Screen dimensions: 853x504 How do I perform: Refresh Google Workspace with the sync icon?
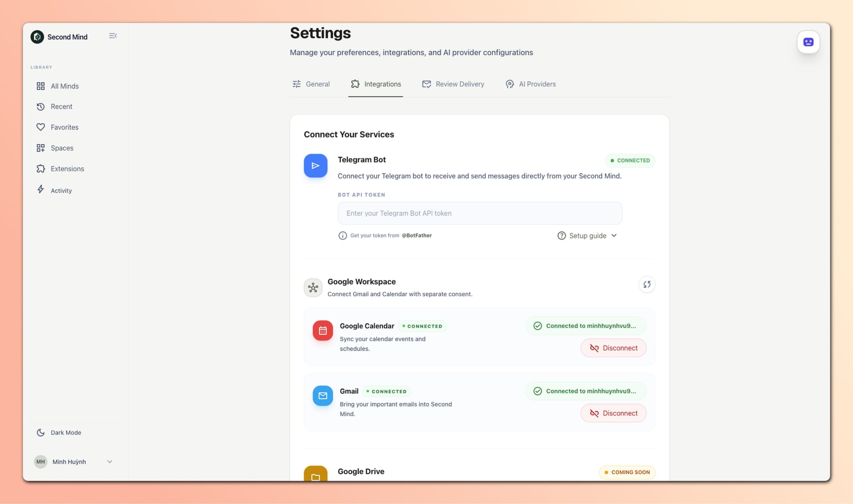point(647,284)
